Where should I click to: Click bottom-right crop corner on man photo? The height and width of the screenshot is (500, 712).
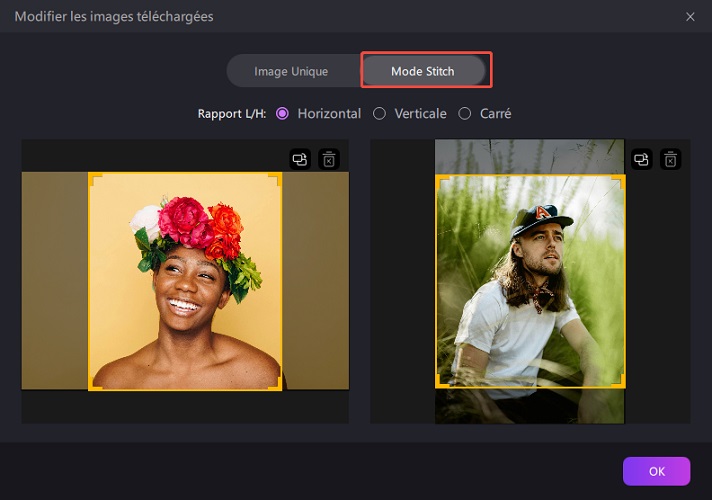618,381
